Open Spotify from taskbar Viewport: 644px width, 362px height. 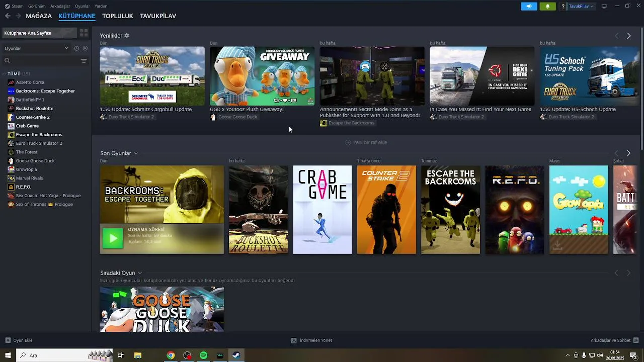(x=203, y=355)
